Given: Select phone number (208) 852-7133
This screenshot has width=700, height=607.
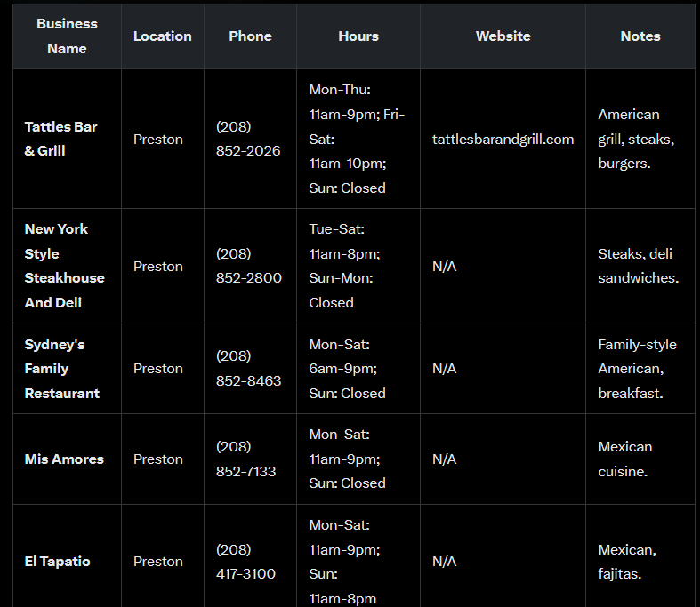Looking at the screenshot, I should (246, 459).
